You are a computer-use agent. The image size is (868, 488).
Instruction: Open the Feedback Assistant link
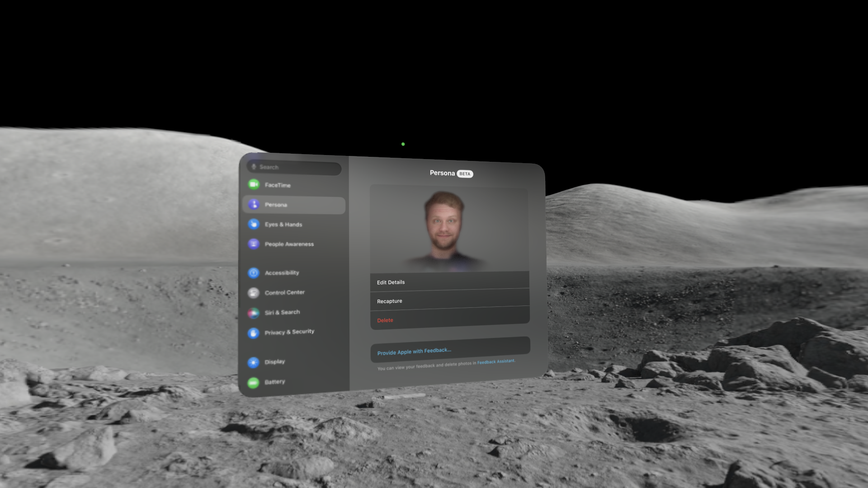496,361
